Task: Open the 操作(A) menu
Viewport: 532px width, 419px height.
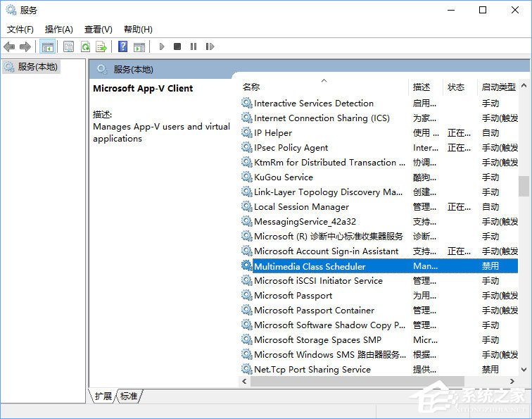Action: pos(59,29)
